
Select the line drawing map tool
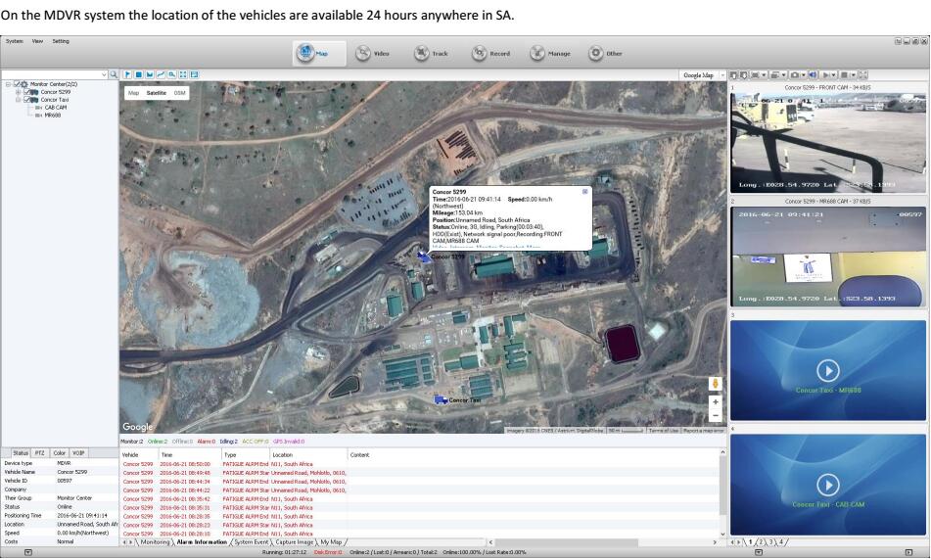click(x=161, y=74)
